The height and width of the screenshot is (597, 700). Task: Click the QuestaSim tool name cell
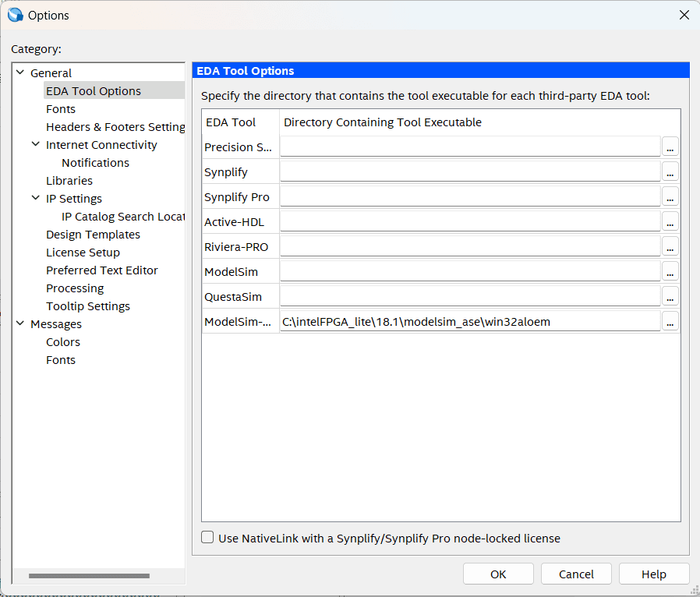240,297
